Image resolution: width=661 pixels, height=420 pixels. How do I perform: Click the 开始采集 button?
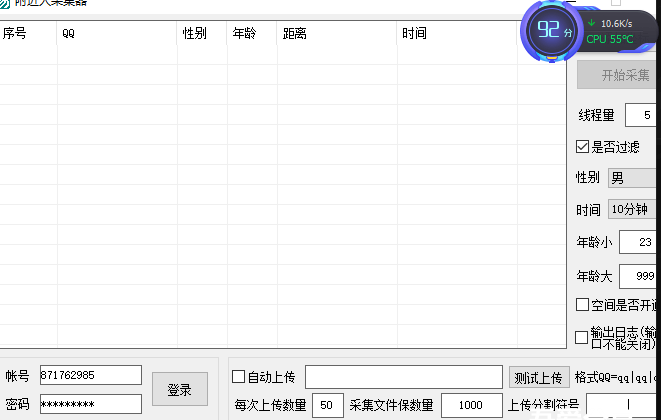618,75
